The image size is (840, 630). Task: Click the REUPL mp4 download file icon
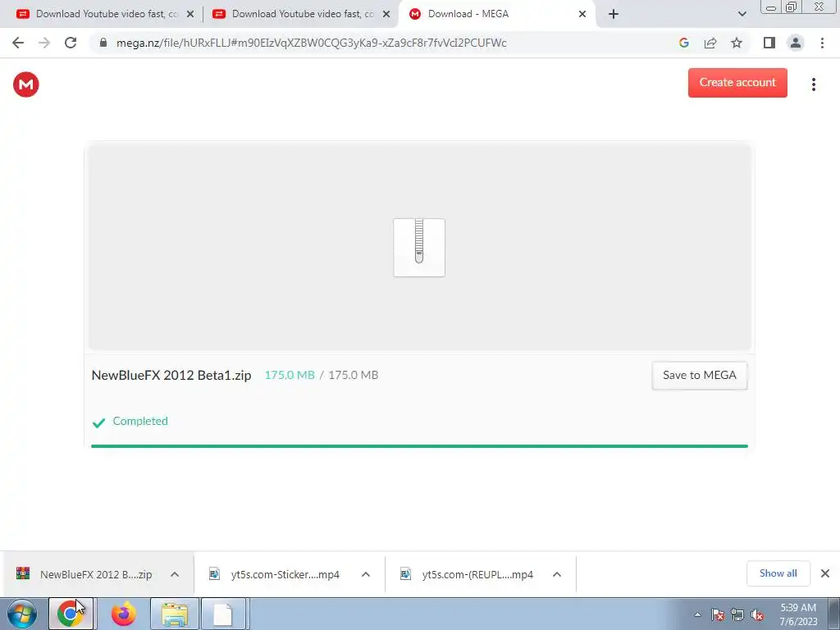[x=405, y=573]
